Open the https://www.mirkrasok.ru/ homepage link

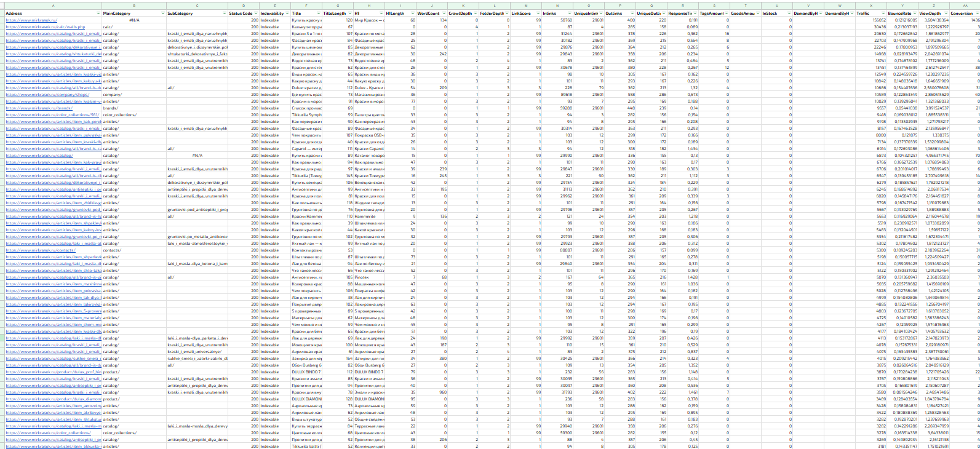coord(31,20)
